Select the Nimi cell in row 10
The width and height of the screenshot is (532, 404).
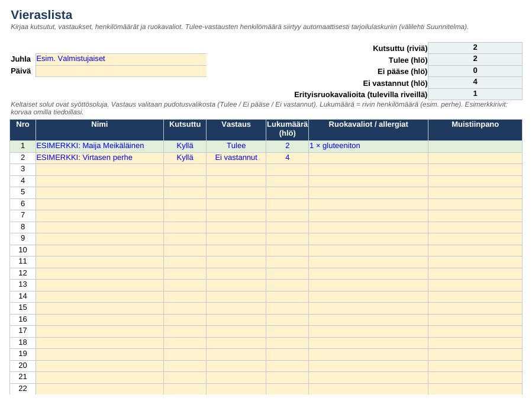coord(99,250)
